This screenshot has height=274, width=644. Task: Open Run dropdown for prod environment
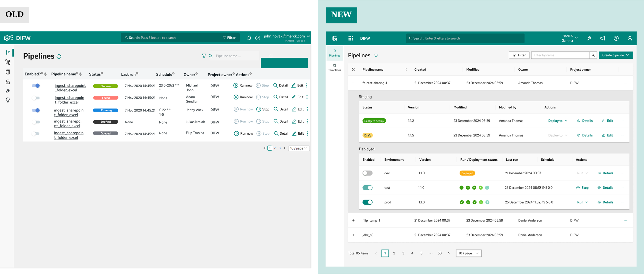point(582,202)
